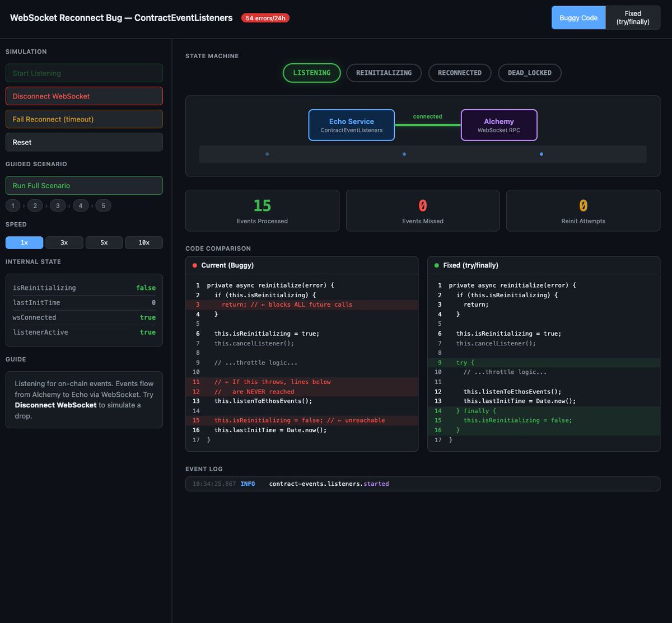Click the event log listeners.started entry
This screenshot has height=623, width=672.
pos(423,484)
